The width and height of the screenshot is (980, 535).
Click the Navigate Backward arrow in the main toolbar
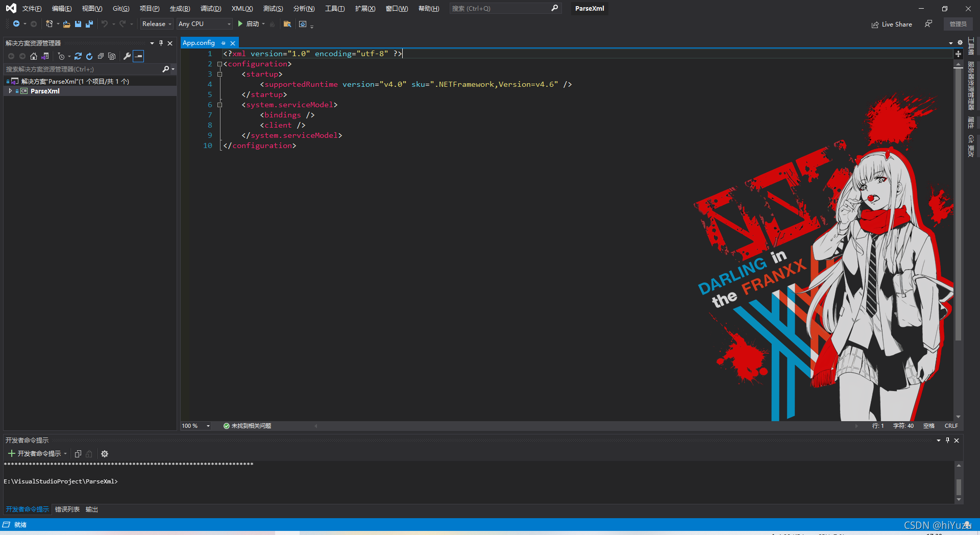tap(16, 24)
